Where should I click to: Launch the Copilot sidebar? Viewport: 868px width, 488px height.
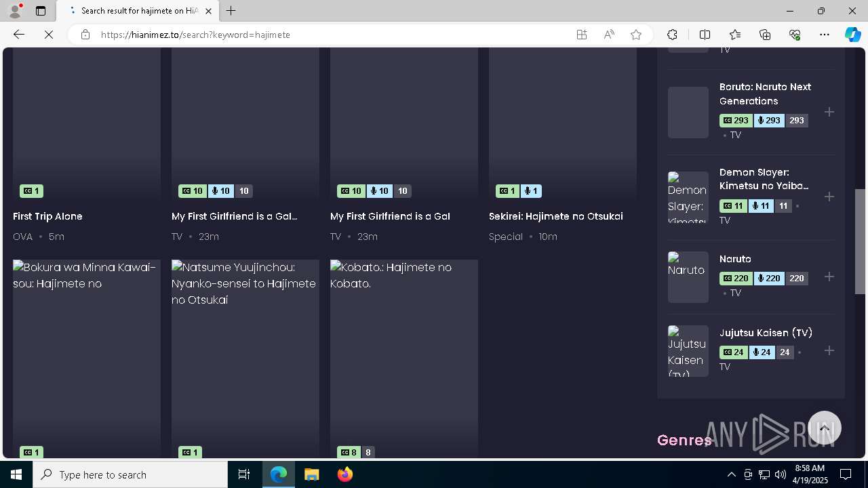(x=852, y=35)
